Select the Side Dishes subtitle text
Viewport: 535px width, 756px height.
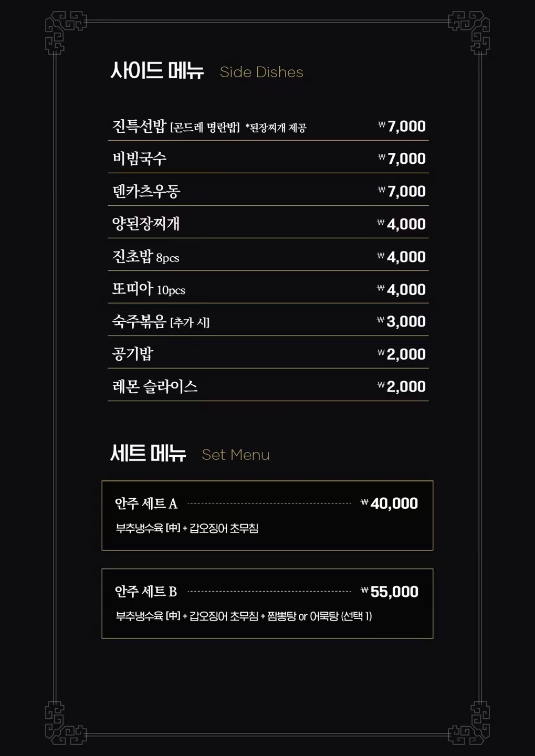[x=261, y=72]
